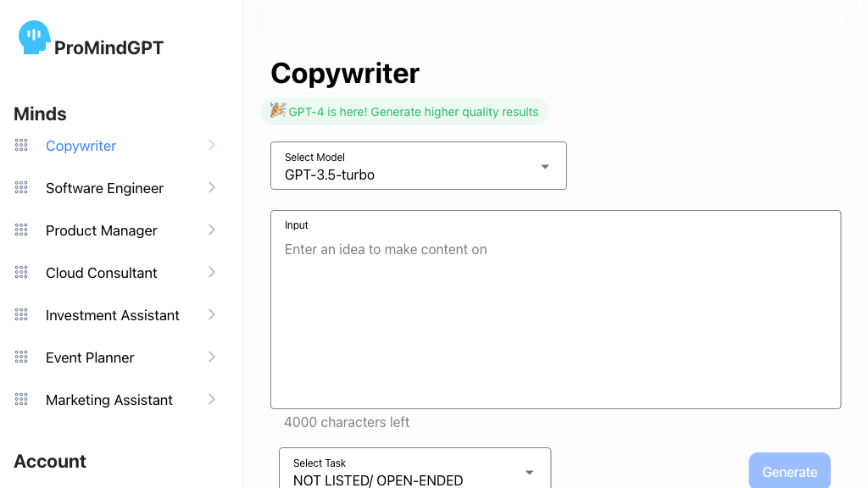Image resolution: width=868 pixels, height=488 pixels.
Task: Open the Select Model dropdown
Action: coord(418,166)
